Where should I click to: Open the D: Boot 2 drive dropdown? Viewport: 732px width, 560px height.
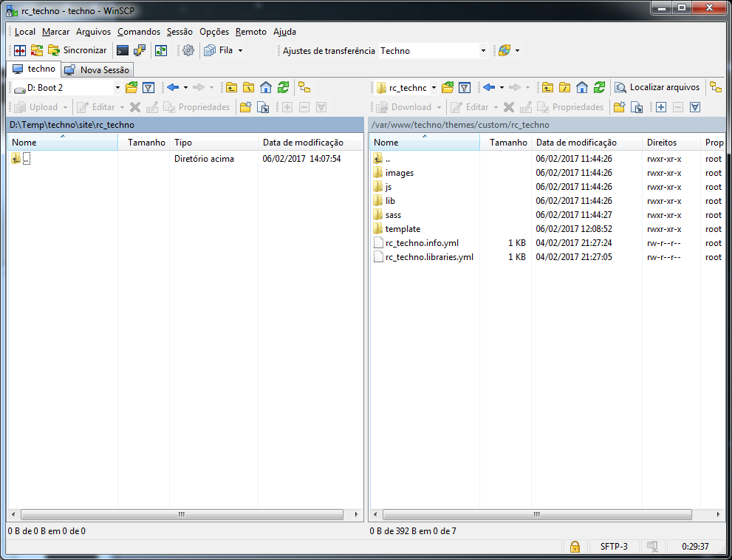[x=118, y=87]
